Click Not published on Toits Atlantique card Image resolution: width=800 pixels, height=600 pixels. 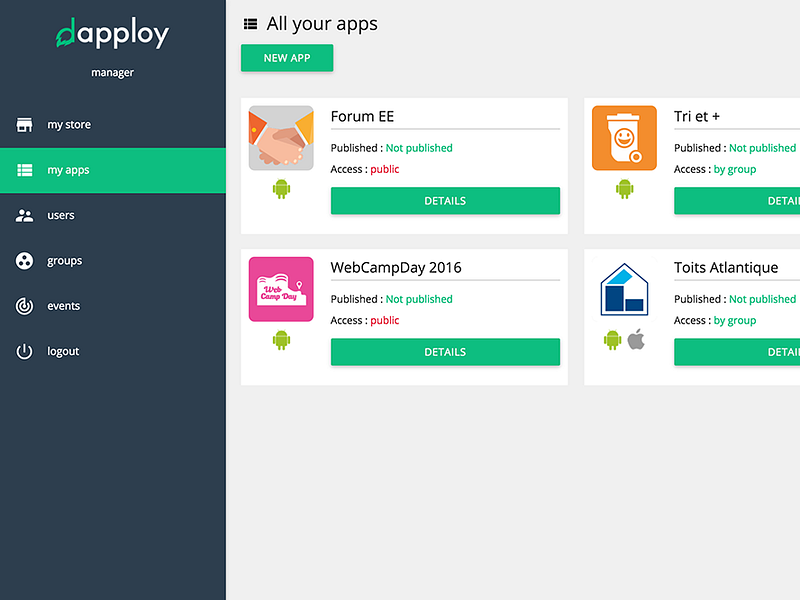tap(762, 299)
